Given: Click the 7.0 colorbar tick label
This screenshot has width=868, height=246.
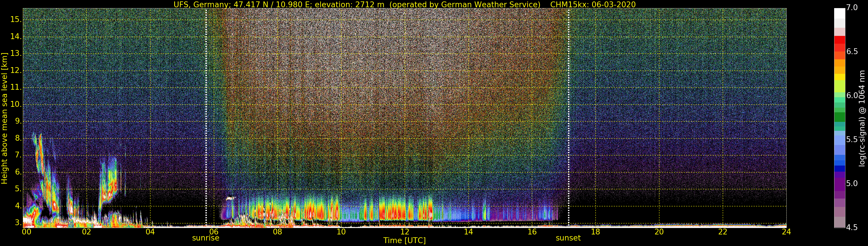Looking at the screenshot, I should pyautogui.click(x=852, y=8).
